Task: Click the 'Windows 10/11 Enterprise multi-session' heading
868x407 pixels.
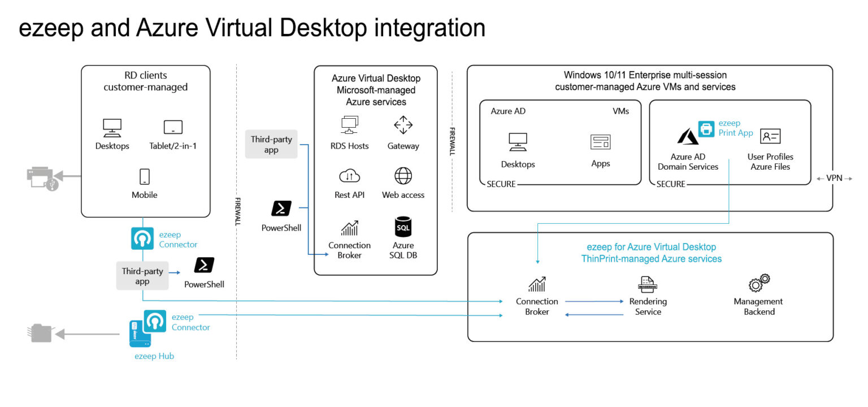Action: pos(645,75)
